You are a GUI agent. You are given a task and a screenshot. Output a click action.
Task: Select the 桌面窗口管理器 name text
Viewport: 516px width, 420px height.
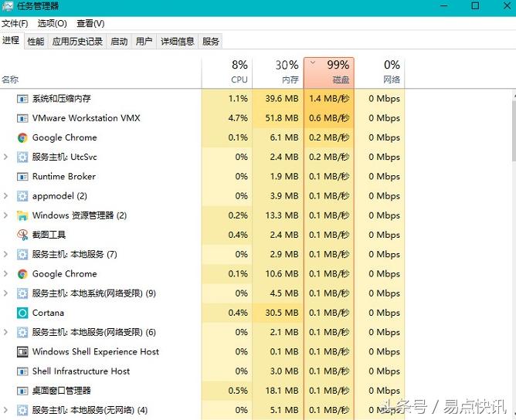coord(62,391)
